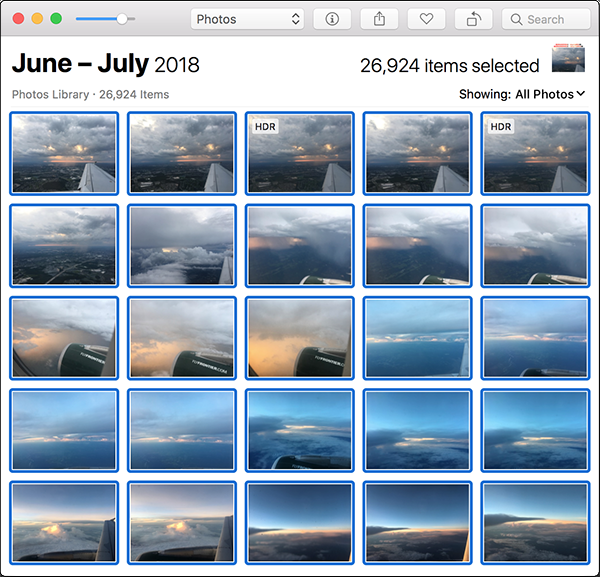This screenshot has width=600, height=577.
Task: Select first thumbnail in the bottom row
Action: (x=64, y=522)
